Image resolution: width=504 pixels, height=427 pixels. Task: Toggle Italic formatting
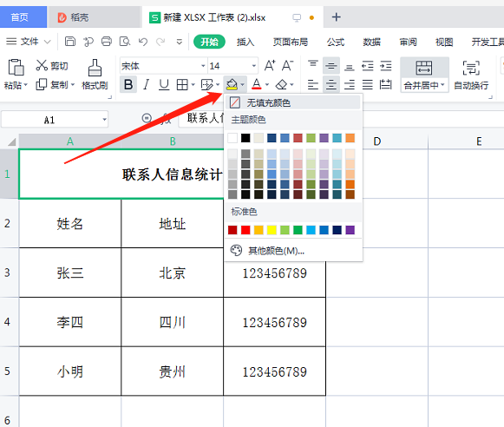(147, 84)
